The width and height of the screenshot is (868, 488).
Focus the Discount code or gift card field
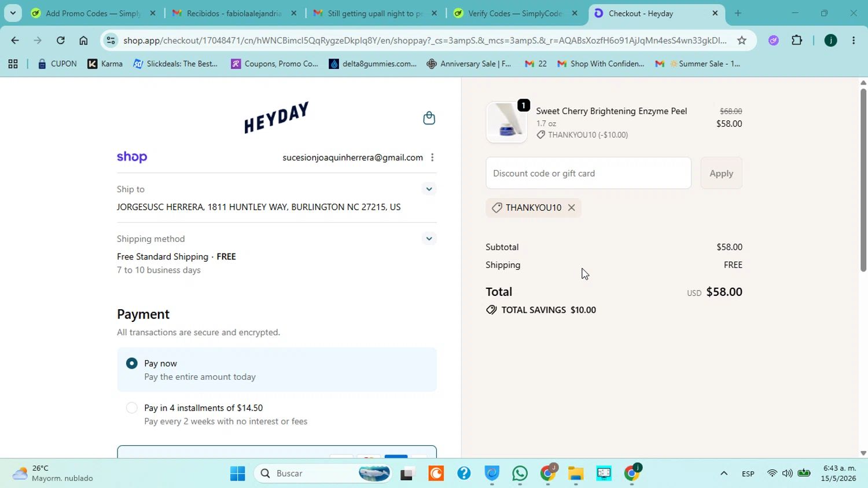click(589, 173)
